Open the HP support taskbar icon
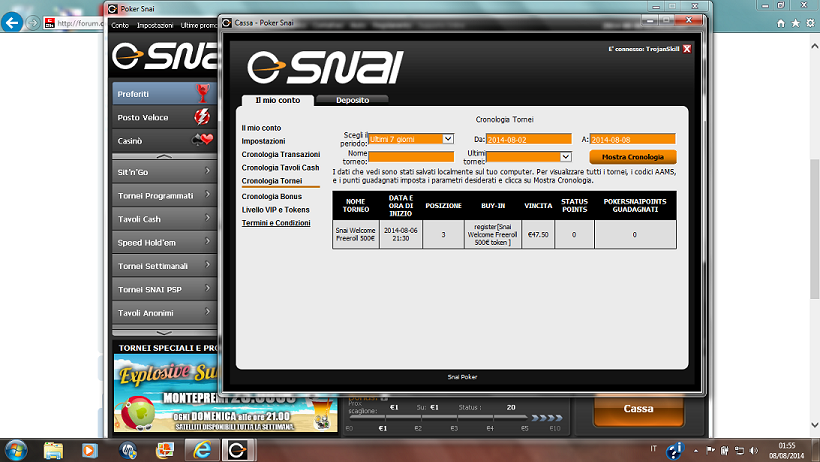This screenshot has width=820, height=462. [128, 450]
